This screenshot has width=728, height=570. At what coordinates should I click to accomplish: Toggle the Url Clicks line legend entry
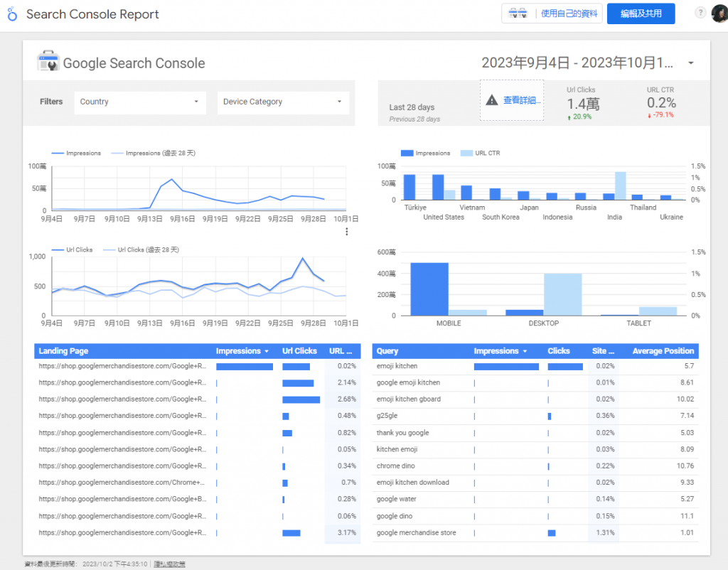tap(72, 249)
